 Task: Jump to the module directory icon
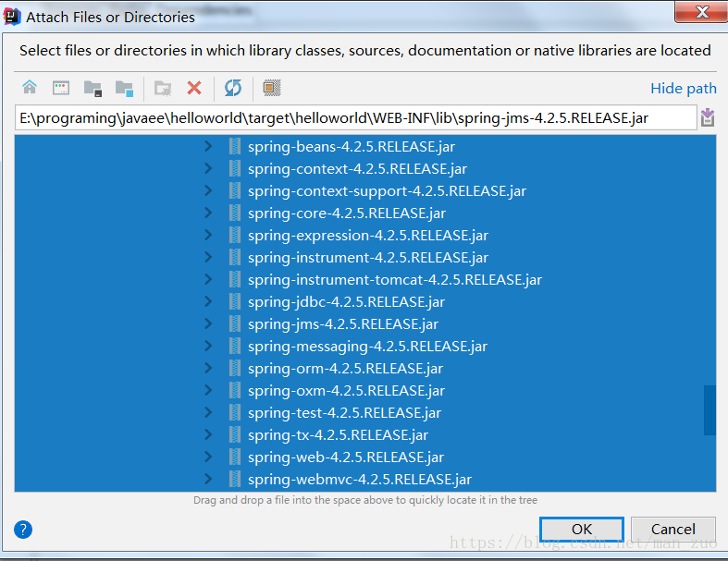click(125, 88)
